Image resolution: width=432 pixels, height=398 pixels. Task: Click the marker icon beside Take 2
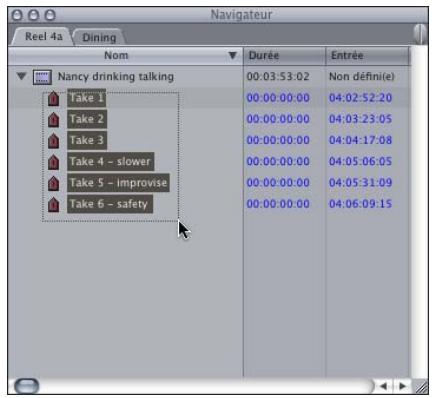[54, 120]
